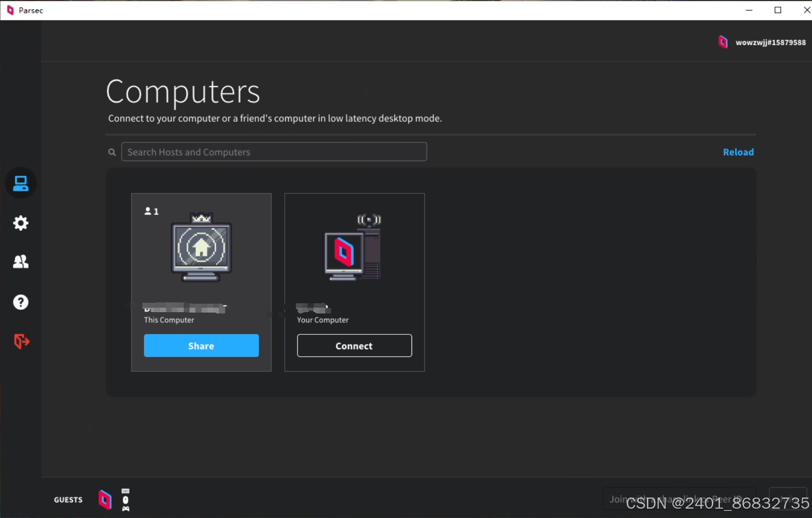This screenshot has height=518, width=812.
Task: Click the "This Computer" label
Action: [x=169, y=320]
